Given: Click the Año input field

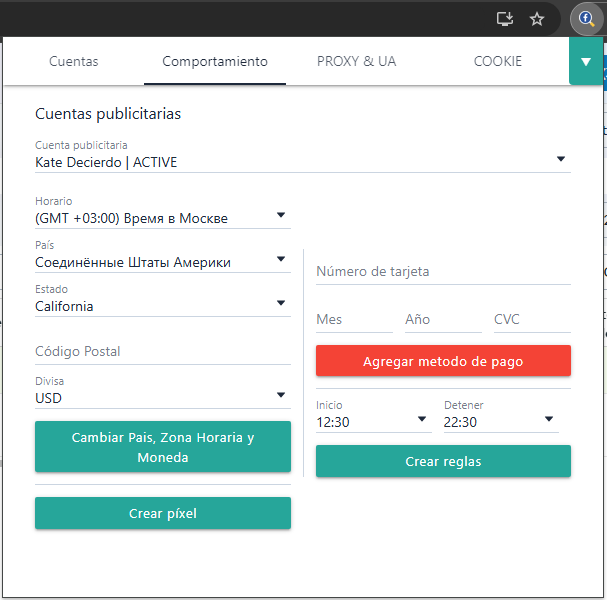Looking at the screenshot, I should pyautogui.click(x=443, y=320).
